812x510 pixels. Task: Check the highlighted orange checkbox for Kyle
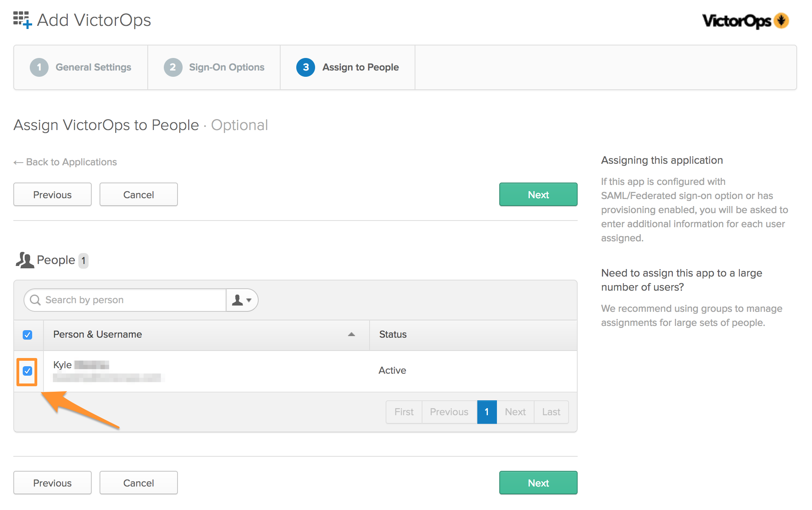[27, 370]
